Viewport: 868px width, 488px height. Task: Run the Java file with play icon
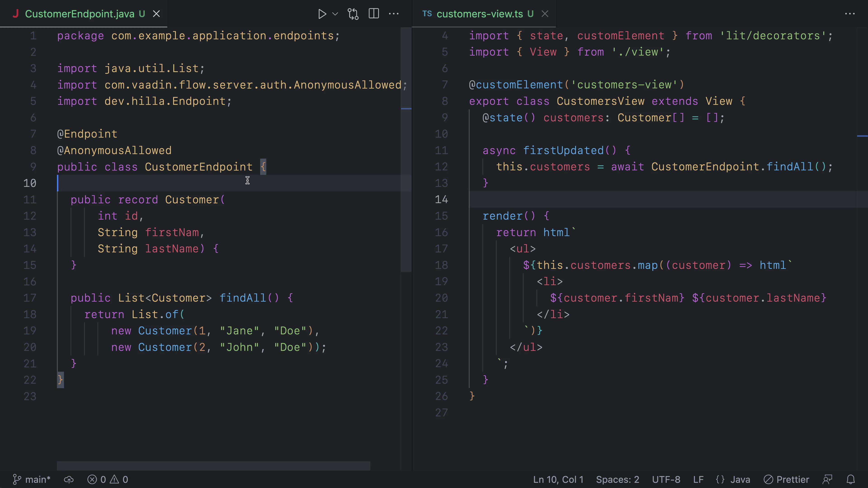[322, 14]
